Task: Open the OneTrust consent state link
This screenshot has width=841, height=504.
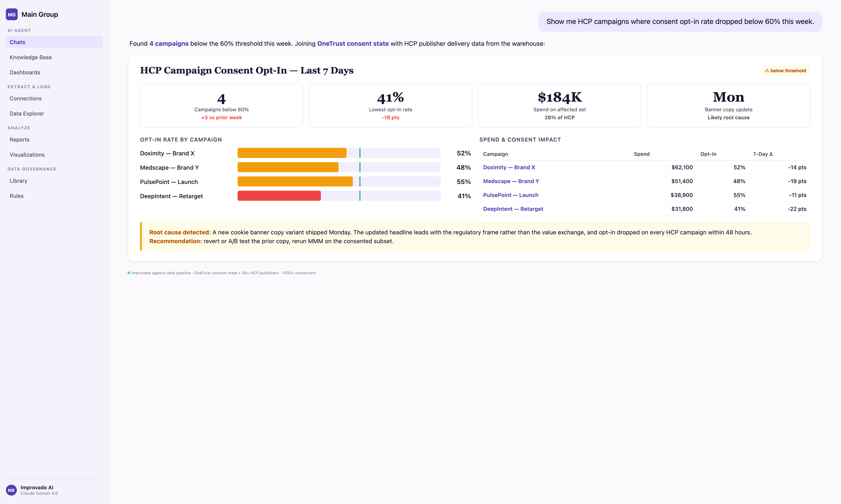Action: coord(353,43)
